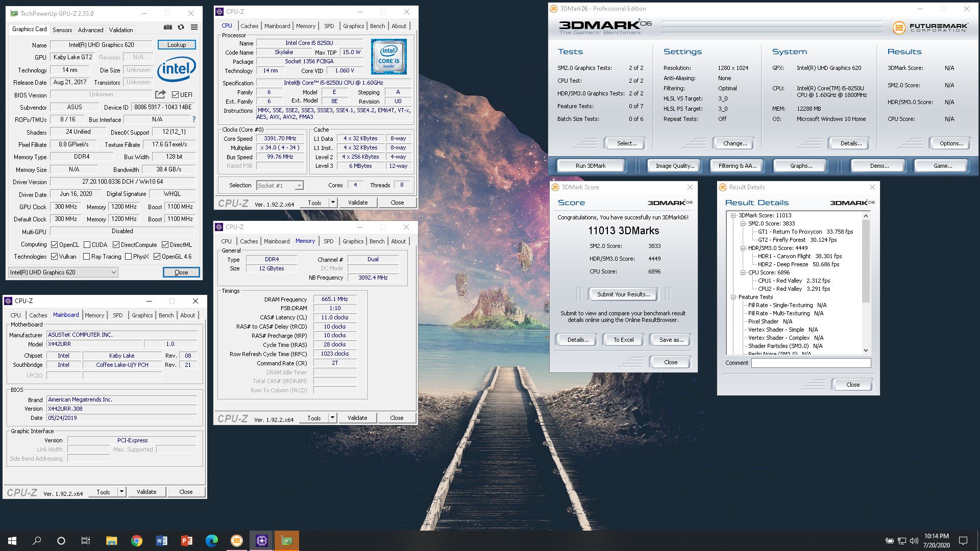Image resolution: width=980 pixels, height=551 pixels.
Task: Open Caches tab in top CPU-Z window
Action: point(250,26)
